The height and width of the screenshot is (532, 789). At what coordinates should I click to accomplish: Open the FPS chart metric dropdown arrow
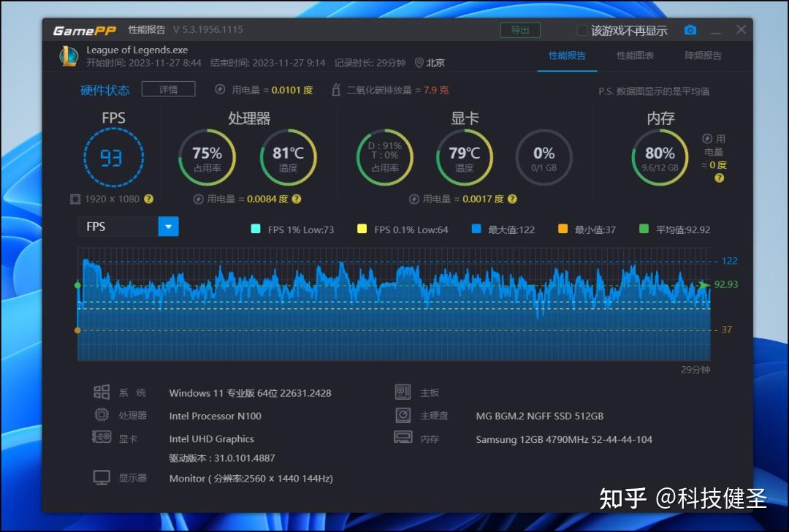(169, 227)
